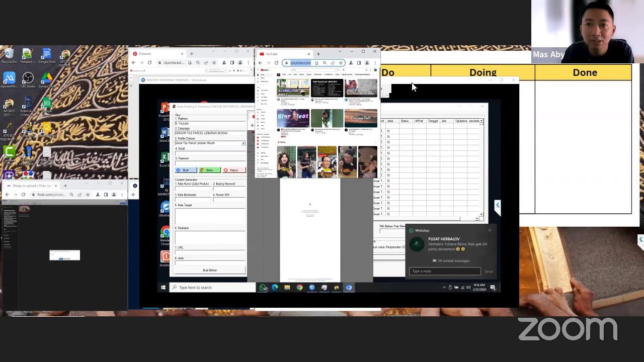Open the Google Drive desktop shortcut
Image resolution: width=644 pixels, height=362 pixels.
pos(46,80)
